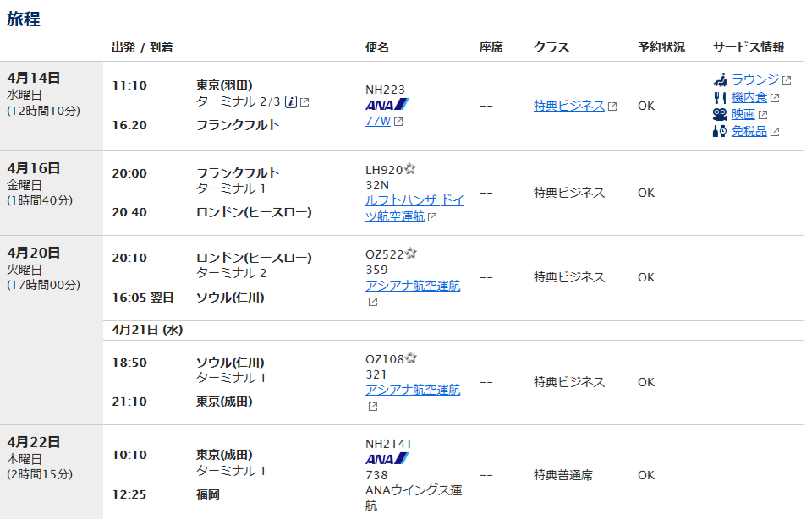This screenshot has height=519, width=812.
Task: Click the lounge seat icon
Action: pos(721,79)
